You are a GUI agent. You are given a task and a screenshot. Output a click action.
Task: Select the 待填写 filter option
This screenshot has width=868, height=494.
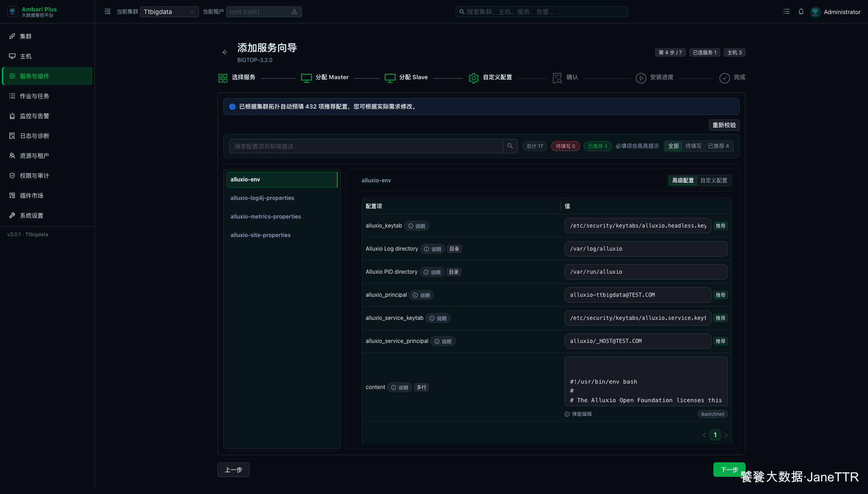(693, 146)
